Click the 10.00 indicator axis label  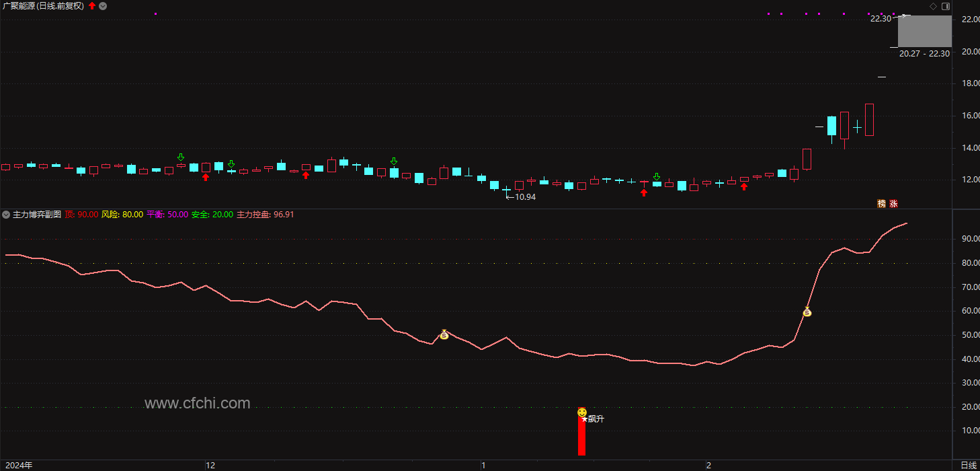pos(971,431)
